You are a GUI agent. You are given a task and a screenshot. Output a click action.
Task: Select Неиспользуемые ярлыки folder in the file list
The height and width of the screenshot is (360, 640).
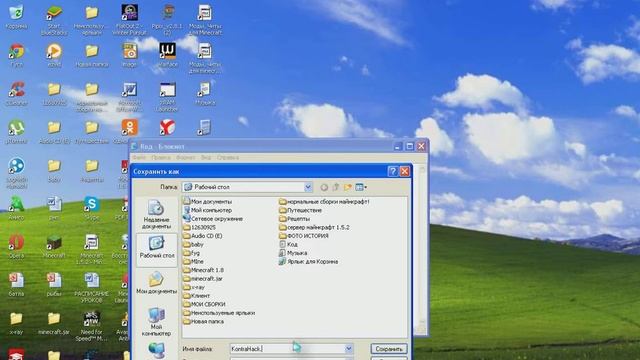pos(219,313)
